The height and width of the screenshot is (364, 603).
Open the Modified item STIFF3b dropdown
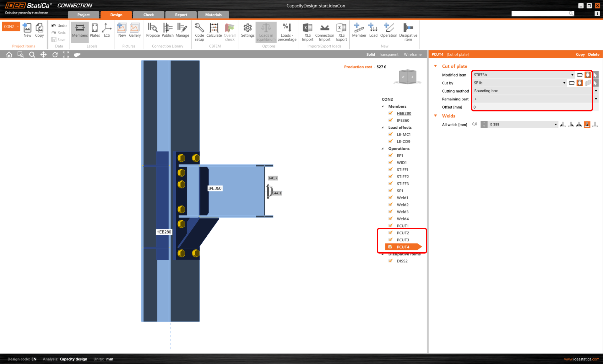pos(572,75)
